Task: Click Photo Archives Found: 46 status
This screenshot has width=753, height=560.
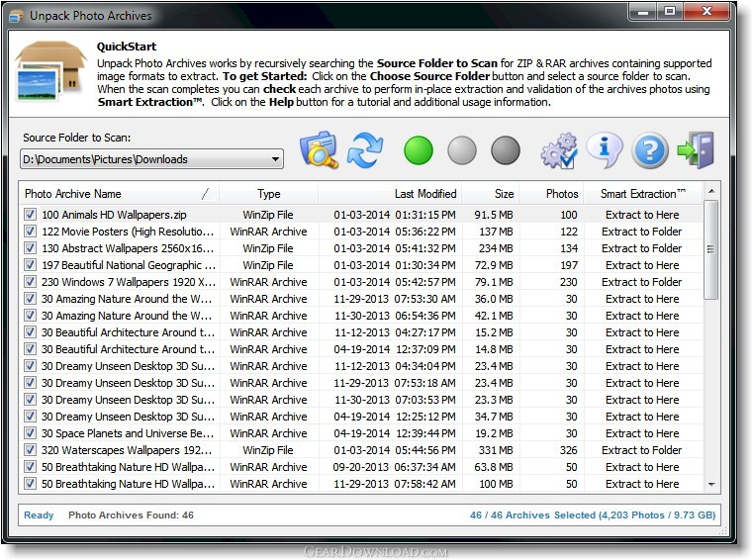Action: [131, 514]
